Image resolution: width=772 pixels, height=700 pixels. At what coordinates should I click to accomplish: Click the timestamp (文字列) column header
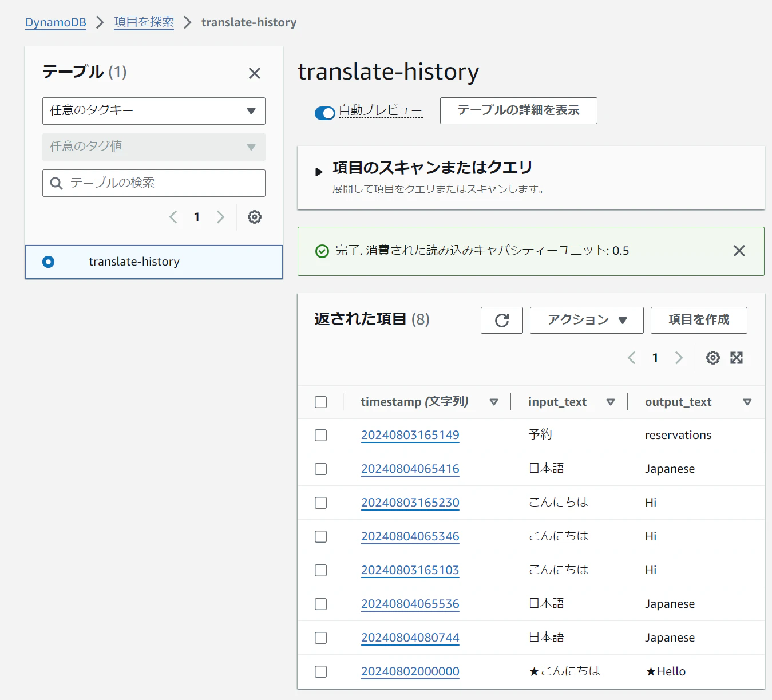tap(415, 402)
